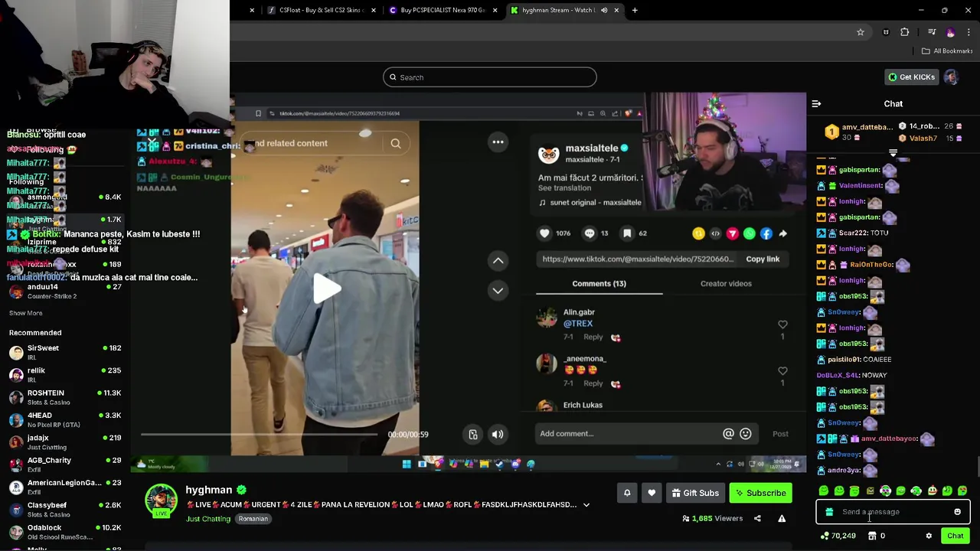Screen dimensions: 980x551
Task: Open a new browser tab
Action: (635, 10)
